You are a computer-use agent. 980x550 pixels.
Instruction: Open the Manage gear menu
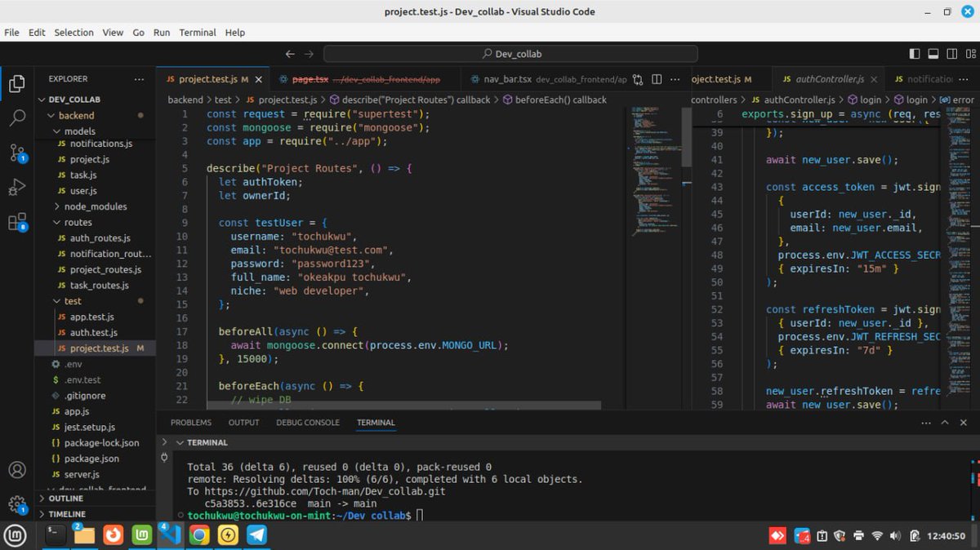tap(17, 504)
